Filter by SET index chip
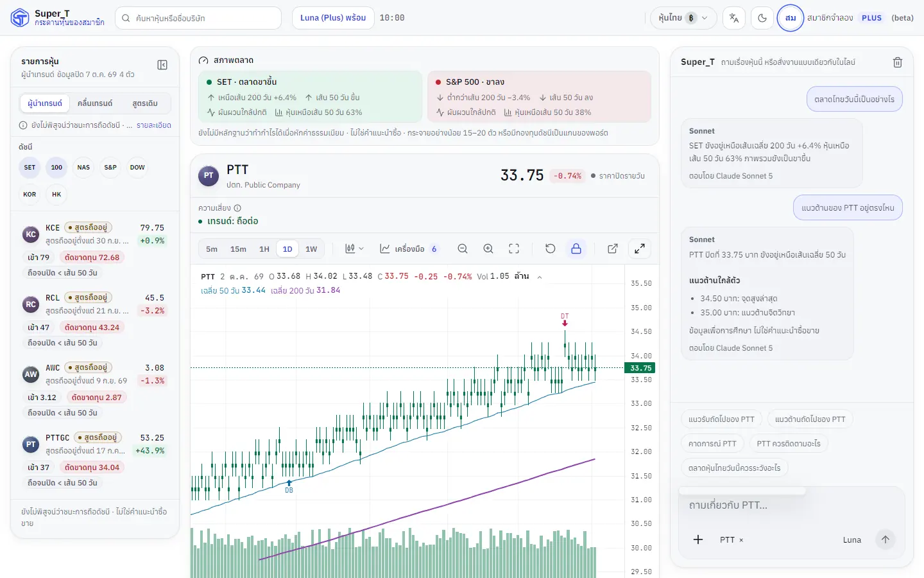Image resolution: width=924 pixels, height=578 pixels. (30, 168)
